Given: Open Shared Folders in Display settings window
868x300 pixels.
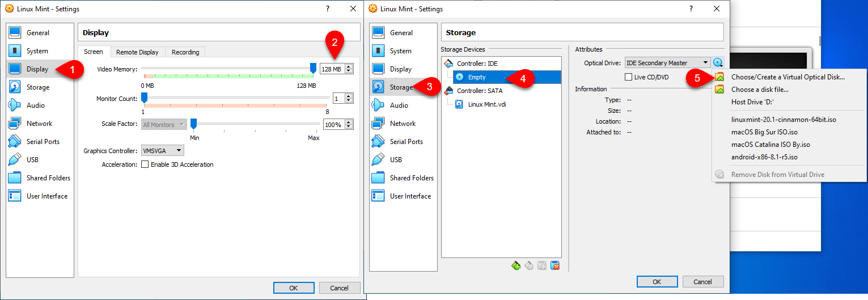Looking at the screenshot, I should 40,178.
